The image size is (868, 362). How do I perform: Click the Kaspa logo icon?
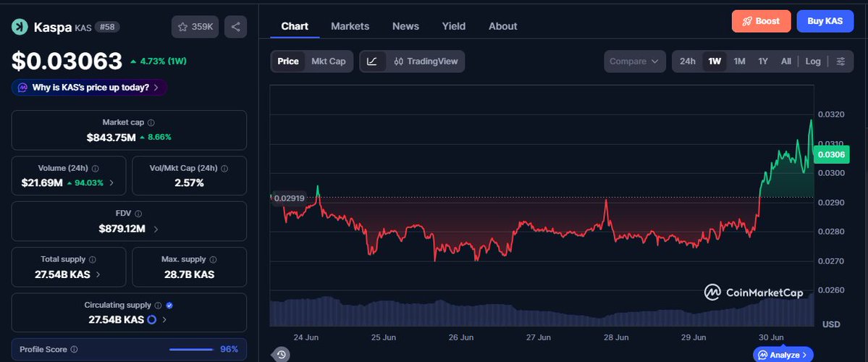pos(20,27)
